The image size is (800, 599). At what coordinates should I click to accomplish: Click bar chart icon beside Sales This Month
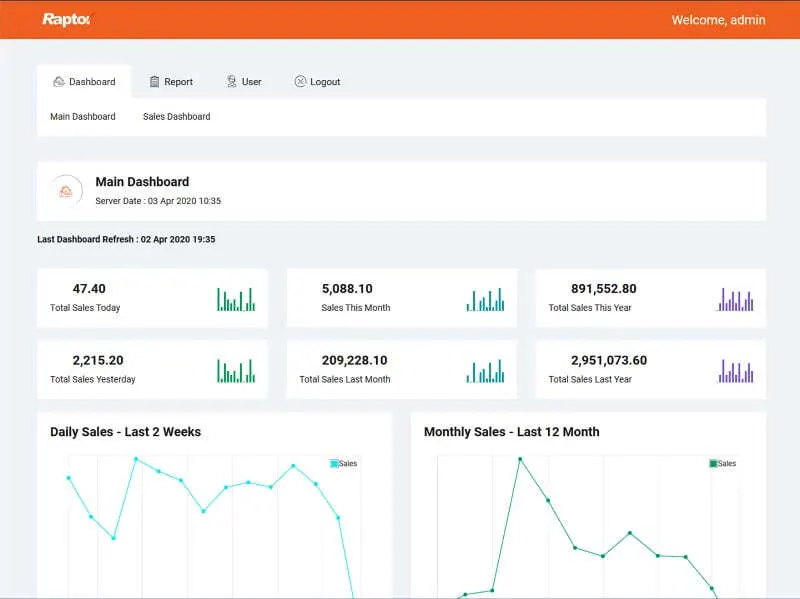pyautogui.click(x=485, y=298)
